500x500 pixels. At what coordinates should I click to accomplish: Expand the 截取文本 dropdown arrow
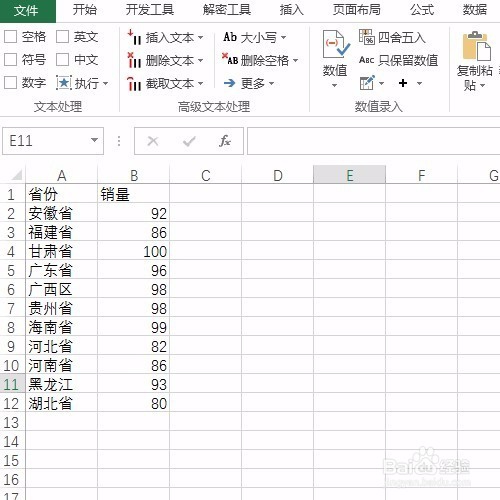201,84
